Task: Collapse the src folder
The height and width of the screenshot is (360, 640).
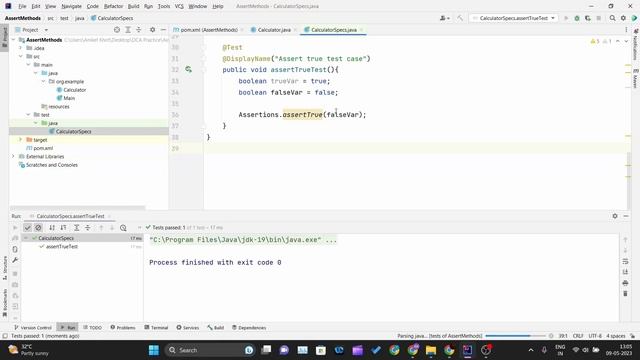Action: click(x=21, y=56)
